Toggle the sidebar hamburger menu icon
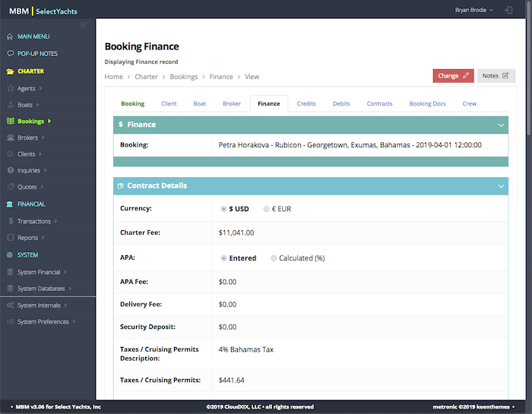 click(83, 25)
